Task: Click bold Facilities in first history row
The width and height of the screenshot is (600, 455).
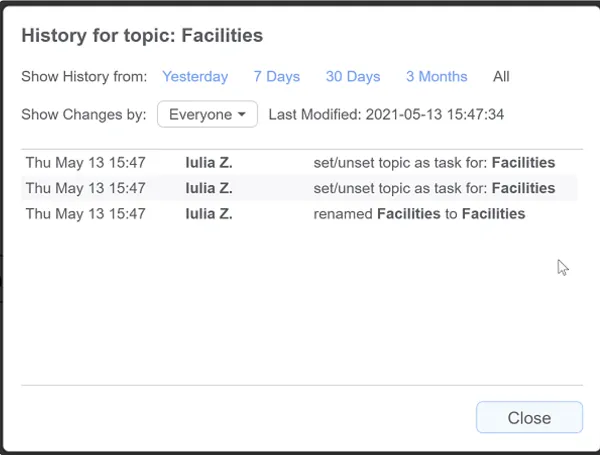Action: [x=523, y=163]
